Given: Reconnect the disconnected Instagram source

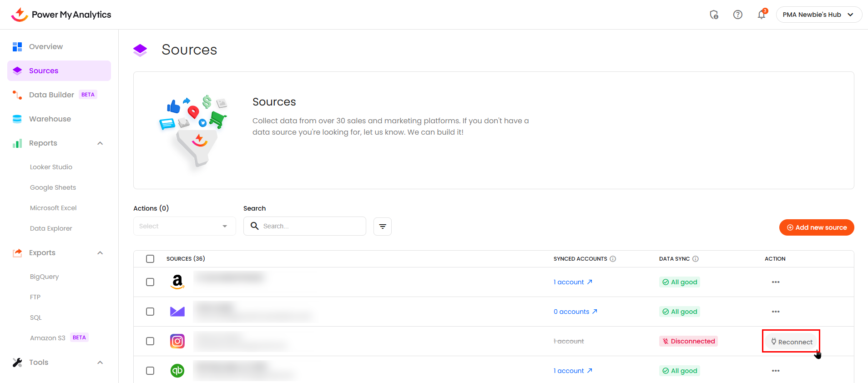Looking at the screenshot, I should click(791, 342).
